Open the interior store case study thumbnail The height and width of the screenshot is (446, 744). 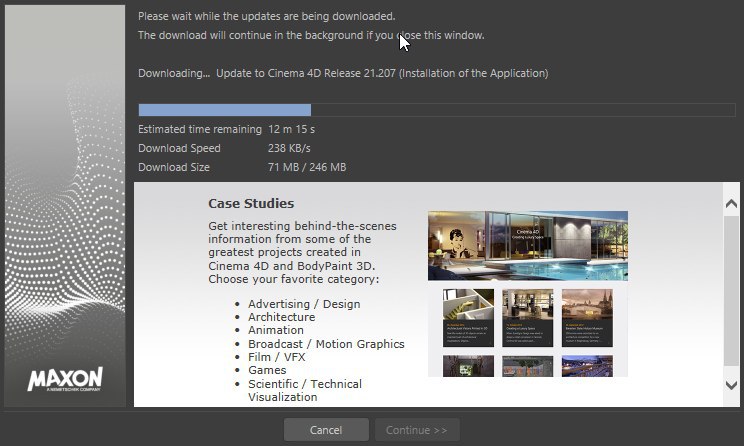(x=528, y=318)
